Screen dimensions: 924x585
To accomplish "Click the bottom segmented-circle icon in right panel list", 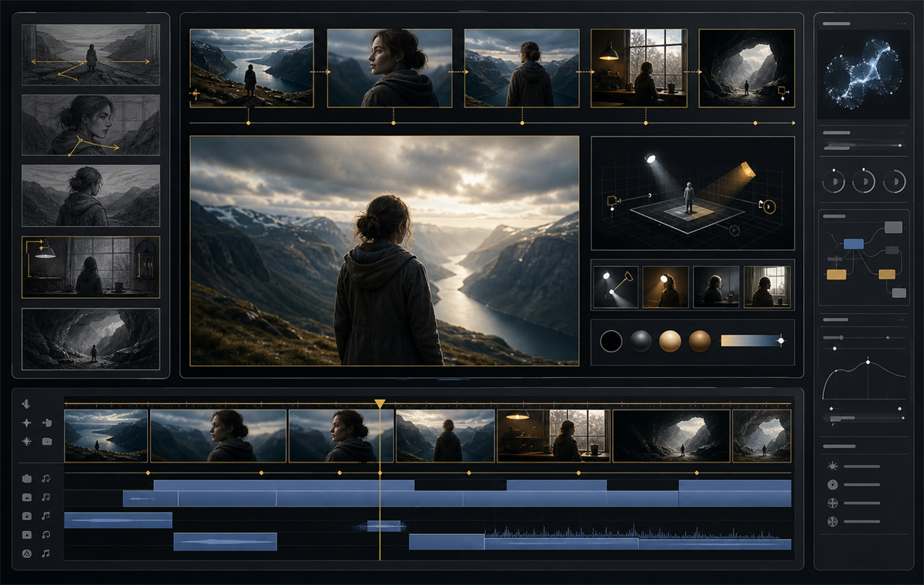I will 832,521.
